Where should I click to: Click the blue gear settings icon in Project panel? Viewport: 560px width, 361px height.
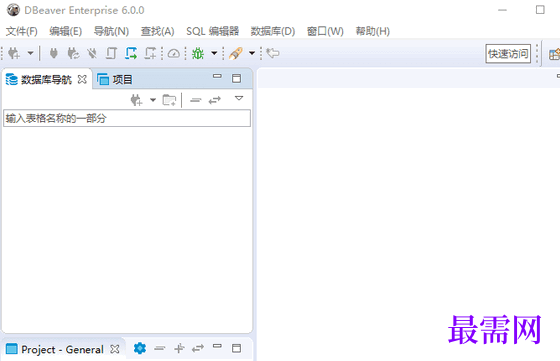[x=140, y=348]
